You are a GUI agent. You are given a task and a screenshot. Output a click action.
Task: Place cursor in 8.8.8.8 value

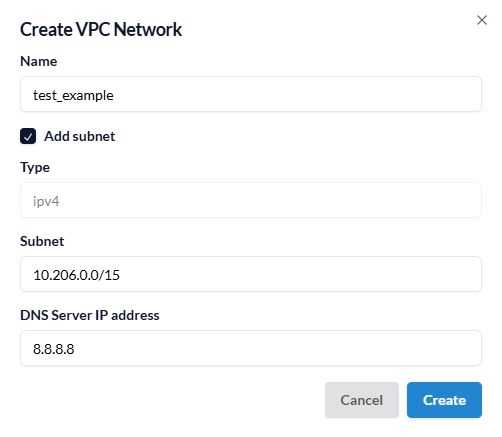(x=53, y=349)
